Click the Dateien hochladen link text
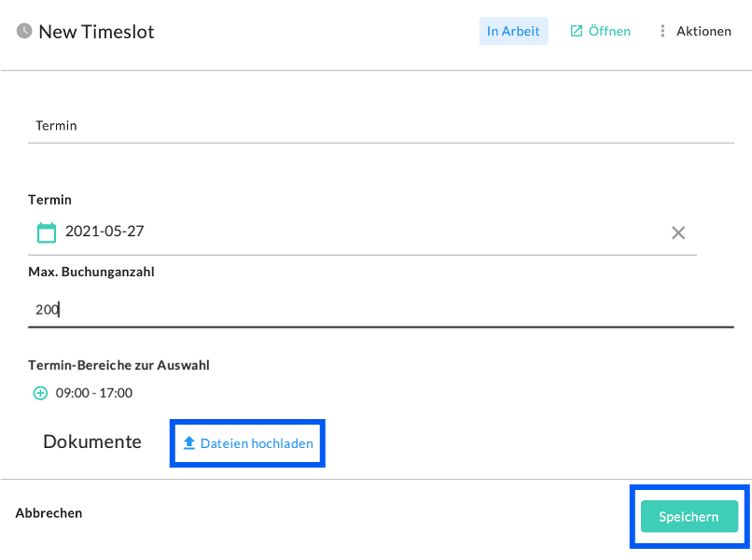 tap(257, 443)
